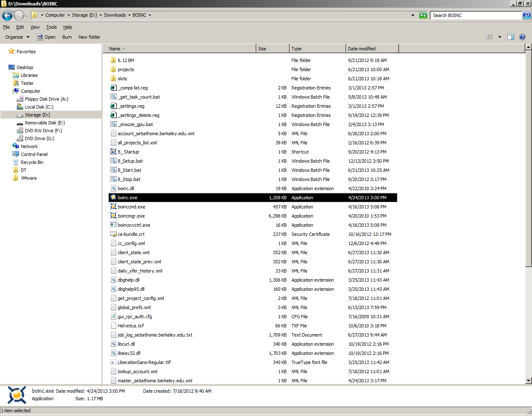This screenshot has height=416, width=532.
Task: Sort by the Type column header
Action: [318, 49]
